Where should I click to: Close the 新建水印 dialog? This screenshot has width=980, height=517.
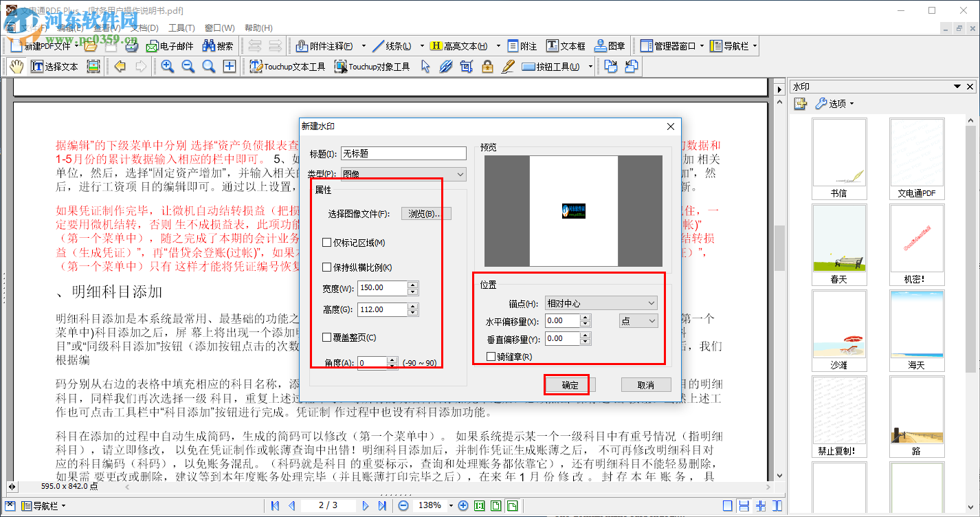click(x=671, y=126)
